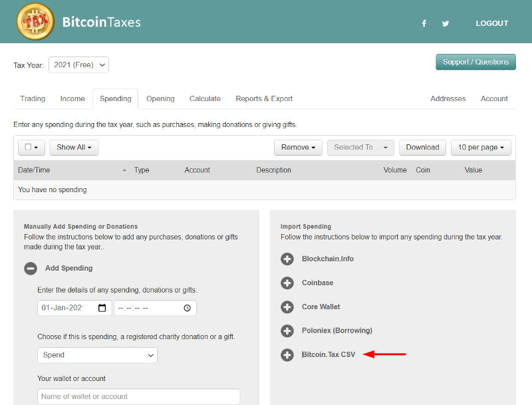This screenshot has height=405, width=532.
Task: Click the Description column header
Action: [x=273, y=170]
